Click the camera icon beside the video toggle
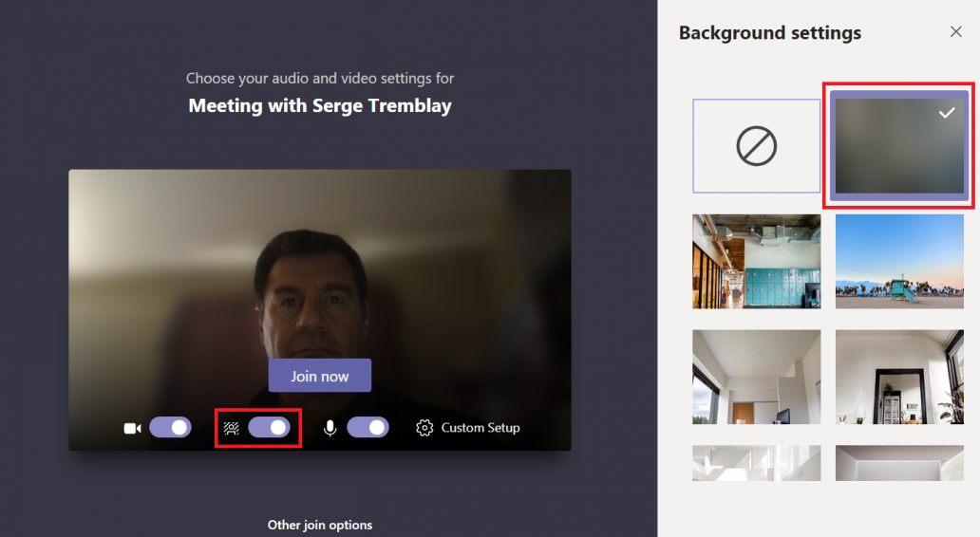Image resolution: width=980 pixels, height=537 pixels. 132,428
